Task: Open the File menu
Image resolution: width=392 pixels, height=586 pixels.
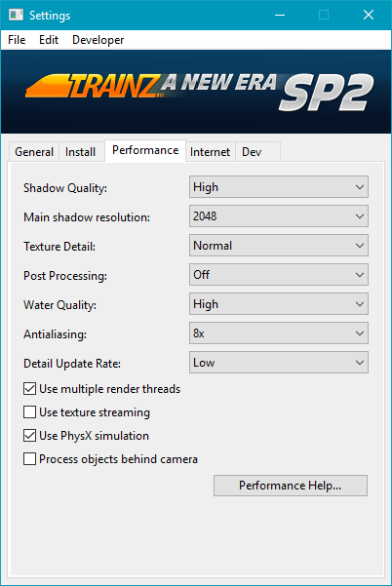Action: coord(17,40)
